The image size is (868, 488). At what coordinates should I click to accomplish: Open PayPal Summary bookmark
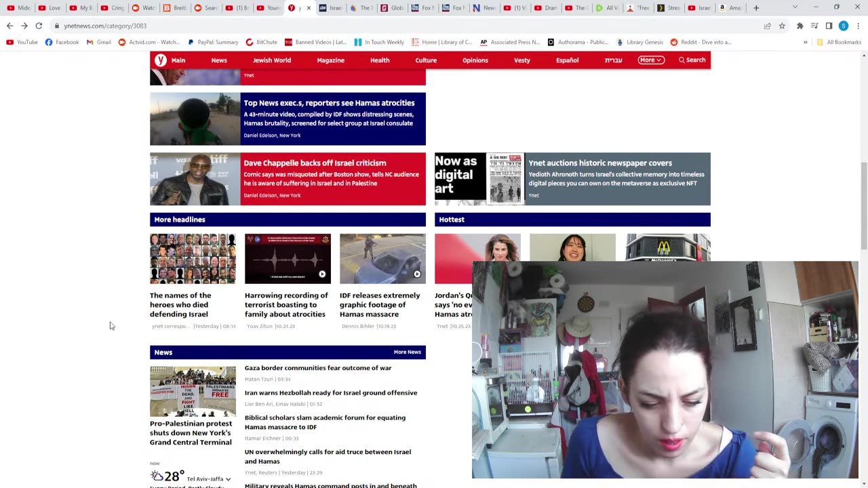pos(212,42)
